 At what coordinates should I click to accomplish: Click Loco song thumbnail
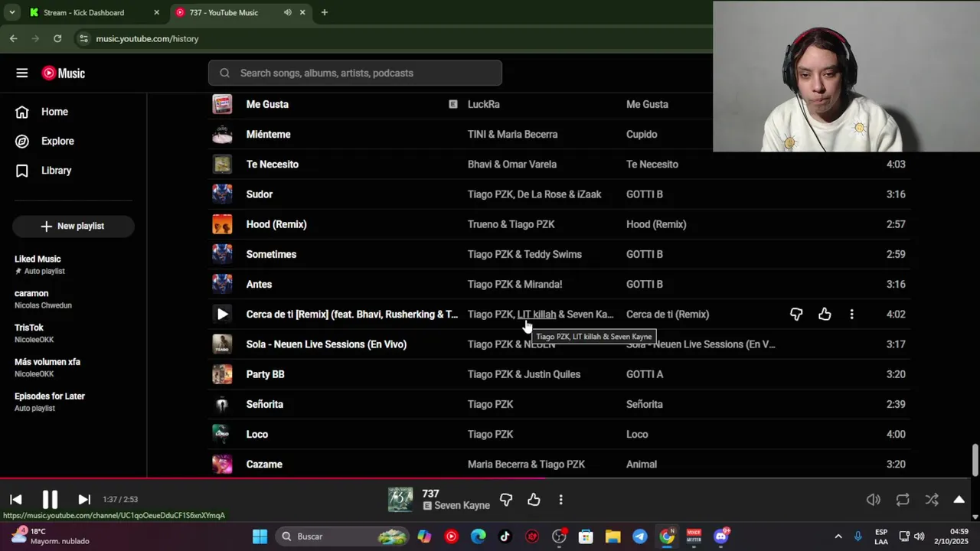222,434
